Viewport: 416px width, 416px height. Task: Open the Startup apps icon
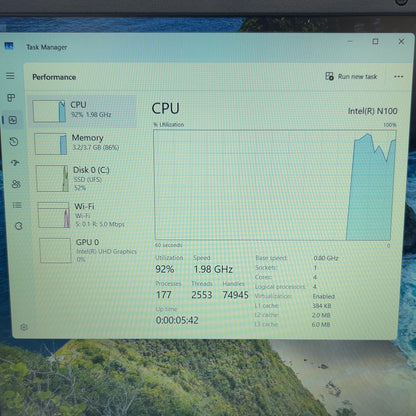pyautogui.click(x=15, y=163)
